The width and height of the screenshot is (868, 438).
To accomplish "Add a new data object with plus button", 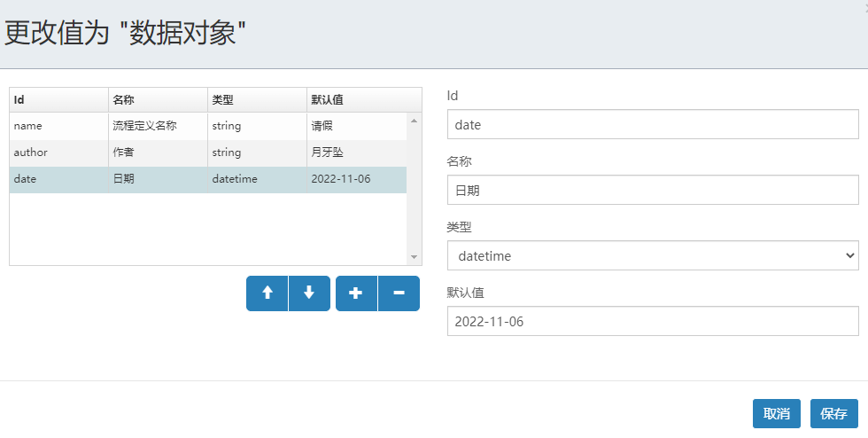I will (x=356, y=293).
